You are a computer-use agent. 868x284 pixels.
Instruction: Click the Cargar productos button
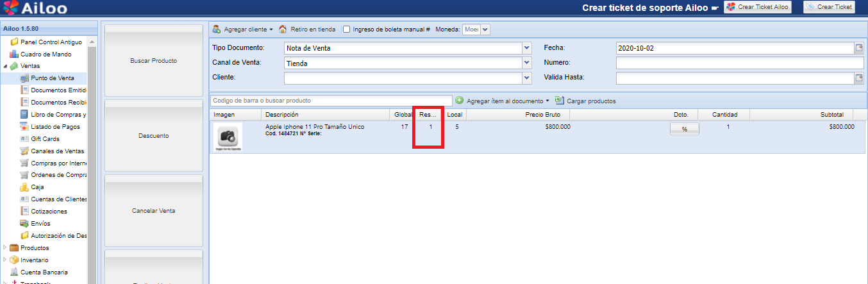pyautogui.click(x=585, y=101)
